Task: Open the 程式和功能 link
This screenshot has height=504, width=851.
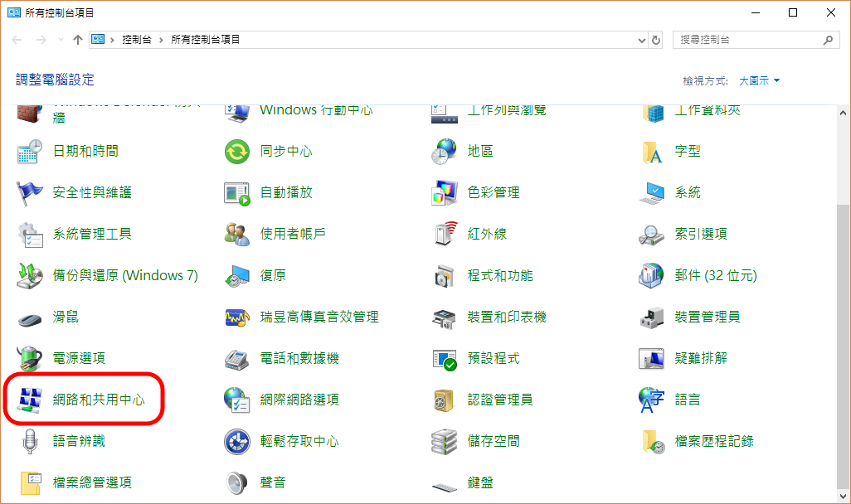Action: click(499, 275)
